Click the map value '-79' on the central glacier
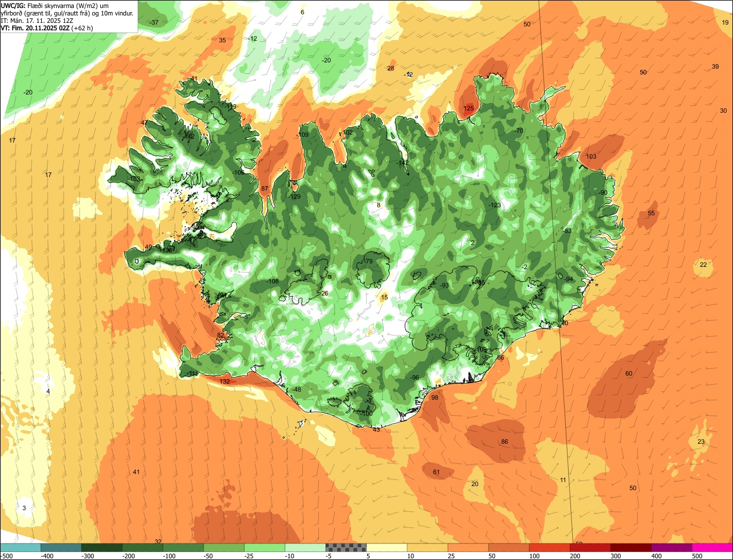733x560 pixels. [368, 261]
